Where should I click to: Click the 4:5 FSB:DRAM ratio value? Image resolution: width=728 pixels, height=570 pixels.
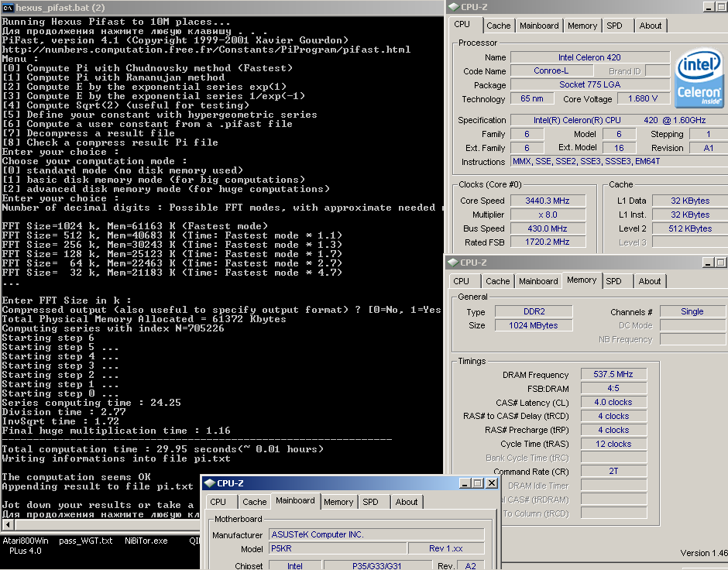[613, 388]
